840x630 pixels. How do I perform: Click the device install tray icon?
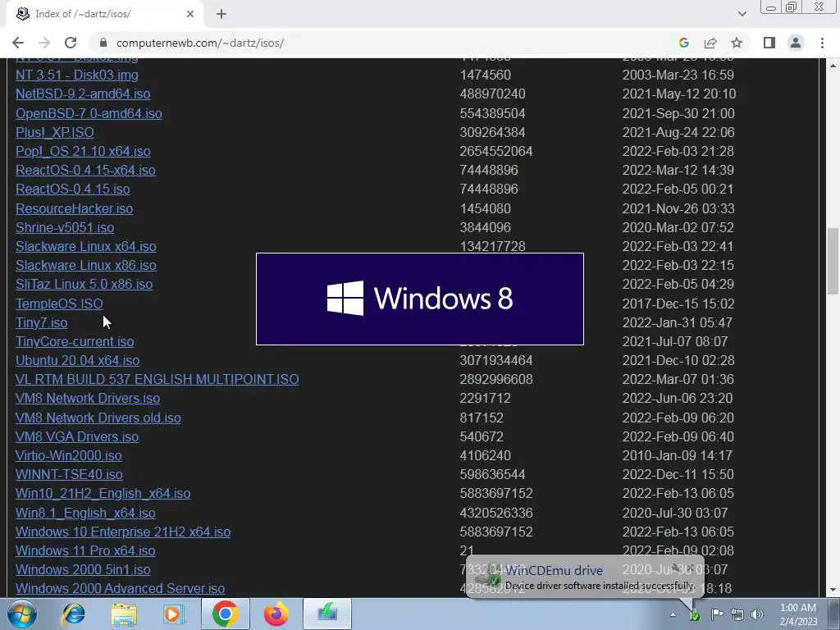tap(694, 614)
